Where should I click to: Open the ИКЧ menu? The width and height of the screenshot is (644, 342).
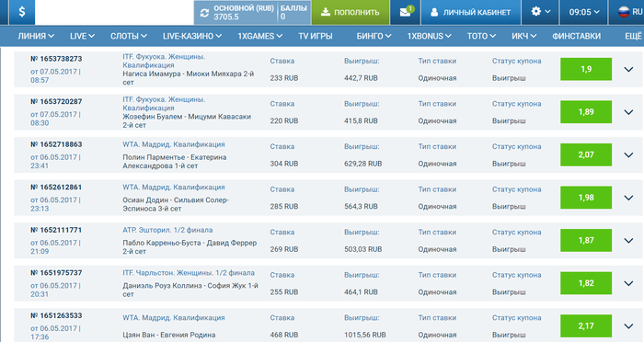pos(524,36)
